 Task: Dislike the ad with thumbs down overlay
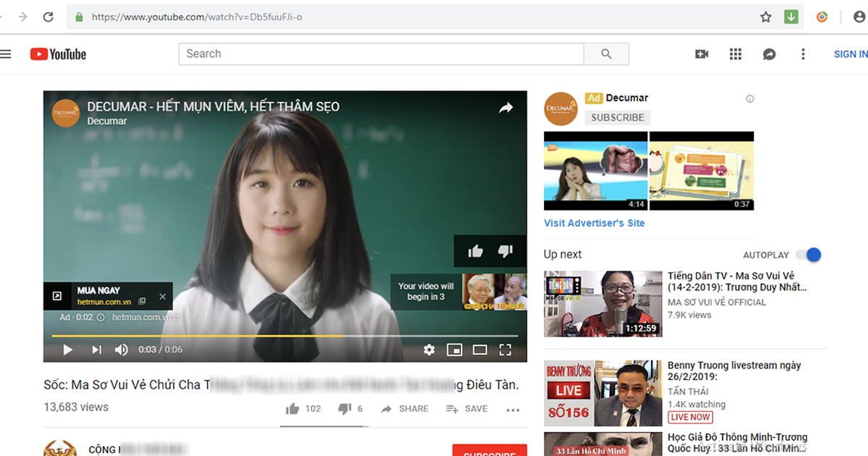pyautogui.click(x=506, y=251)
